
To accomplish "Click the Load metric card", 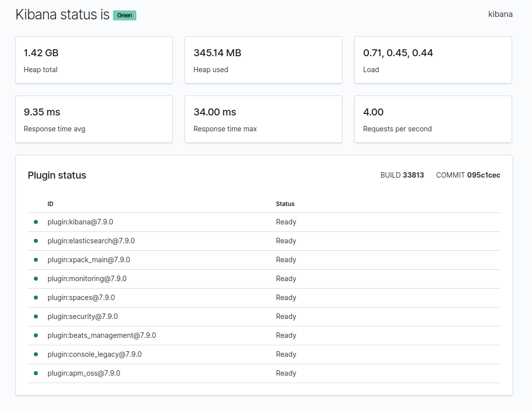I will point(433,60).
